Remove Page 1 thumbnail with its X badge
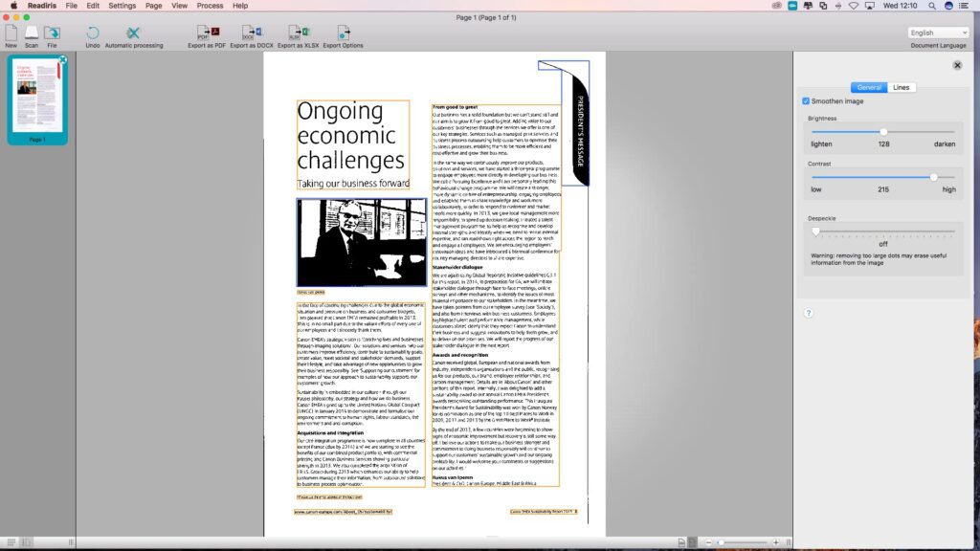The height and width of the screenshot is (551, 980). (62, 59)
